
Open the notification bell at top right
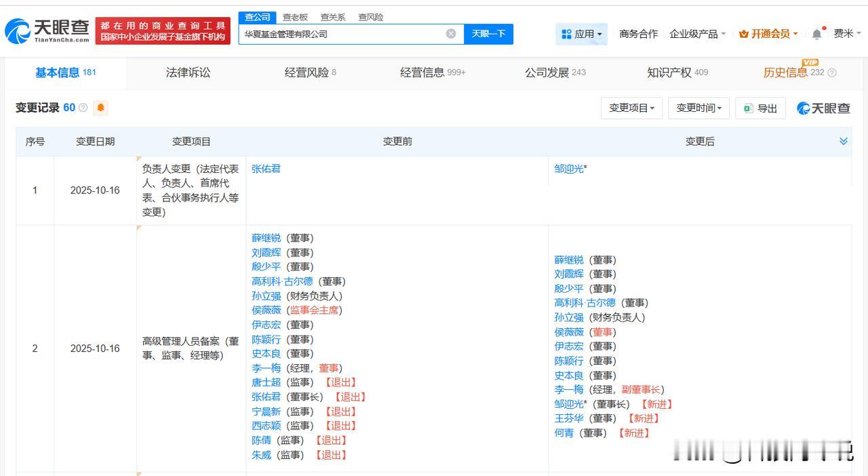tap(816, 33)
